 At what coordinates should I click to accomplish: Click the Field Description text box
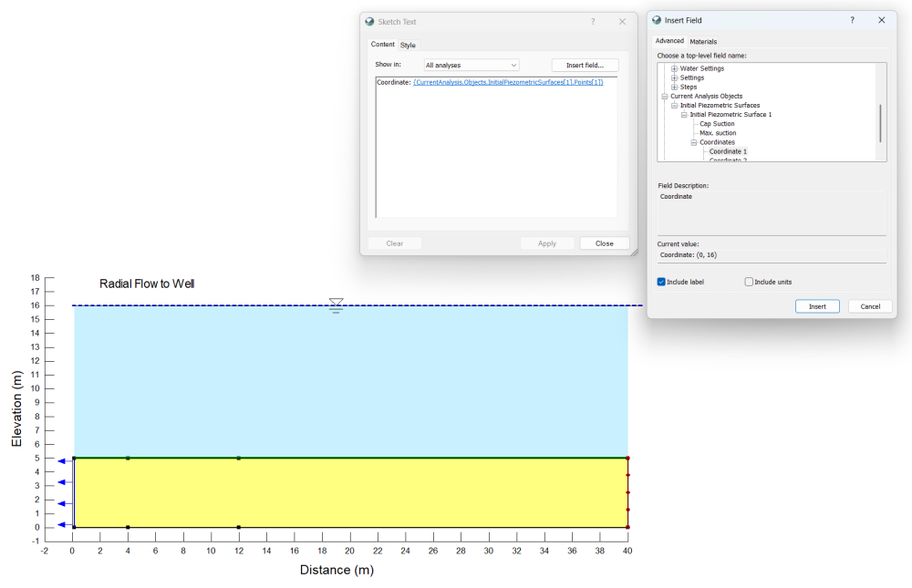(772, 213)
